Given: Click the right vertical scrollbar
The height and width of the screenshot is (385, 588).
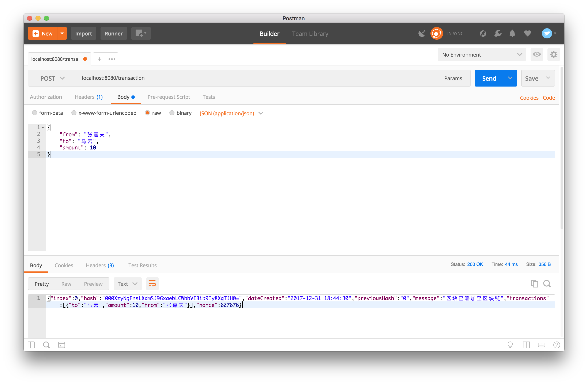Looking at the screenshot, I should [562, 148].
